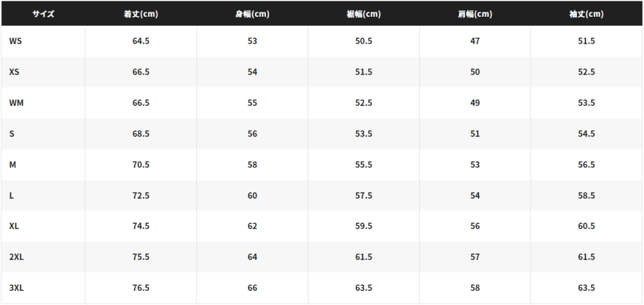
Task: Select the 着丈(cm) header cell
Action: tap(141, 14)
